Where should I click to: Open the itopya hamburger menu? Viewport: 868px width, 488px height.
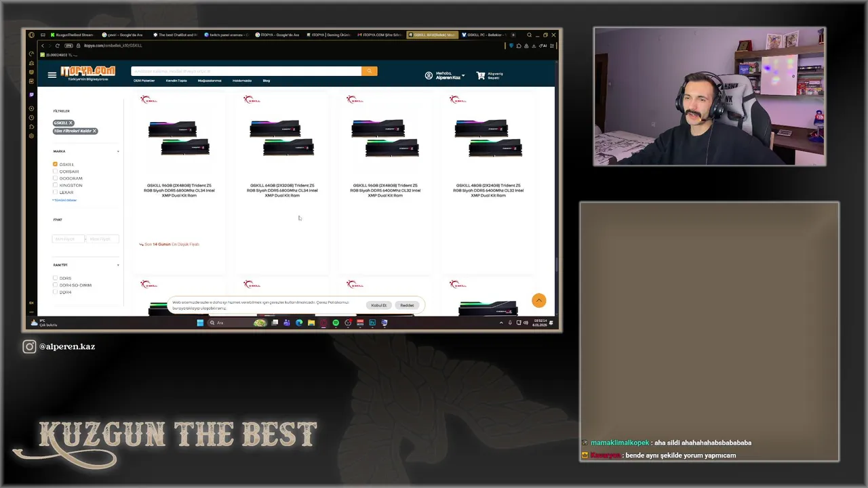(52, 75)
